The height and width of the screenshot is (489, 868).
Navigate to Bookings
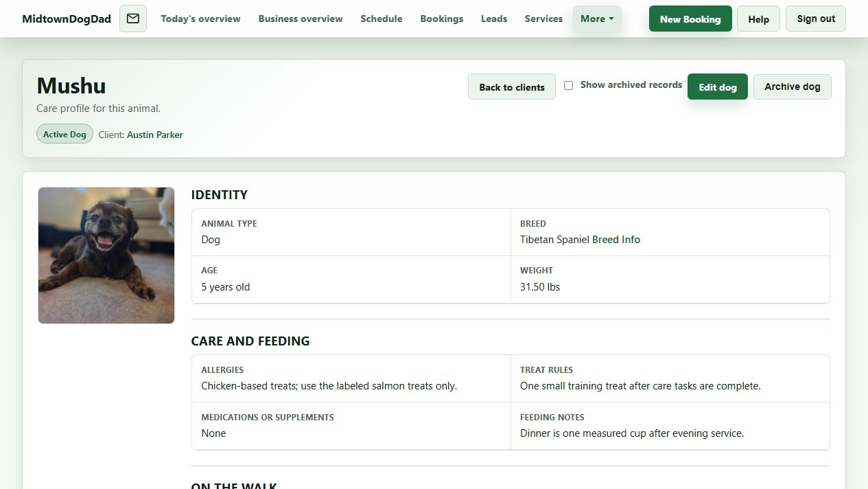442,19
